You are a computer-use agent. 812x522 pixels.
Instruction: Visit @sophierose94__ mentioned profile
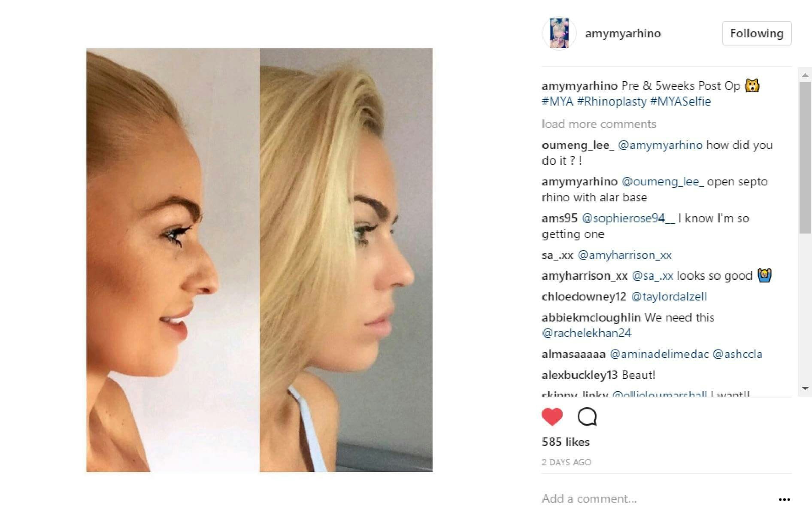coord(628,218)
